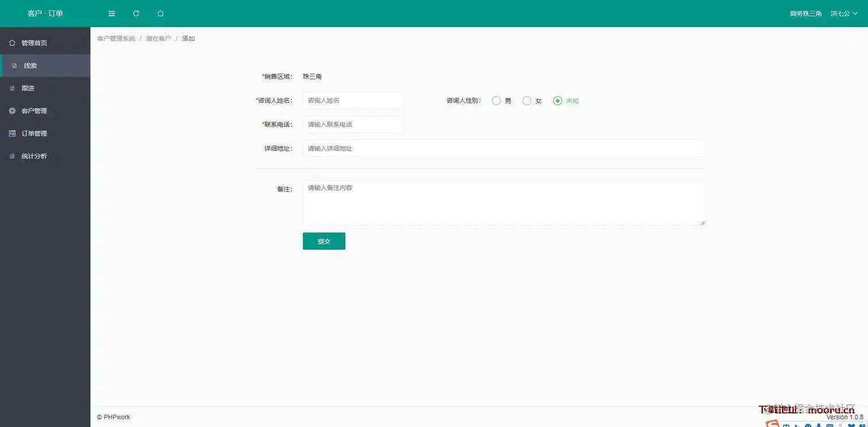The width and height of the screenshot is (868, 427).
Task: Collapse the sidebar with the menu toggle icon
Action: 111,13
